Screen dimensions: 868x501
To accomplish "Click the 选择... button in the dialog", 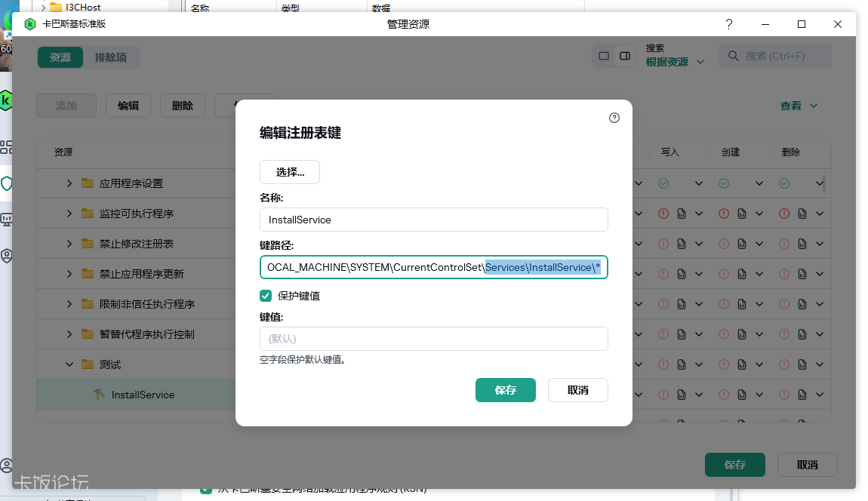I will tap(290, 172).
